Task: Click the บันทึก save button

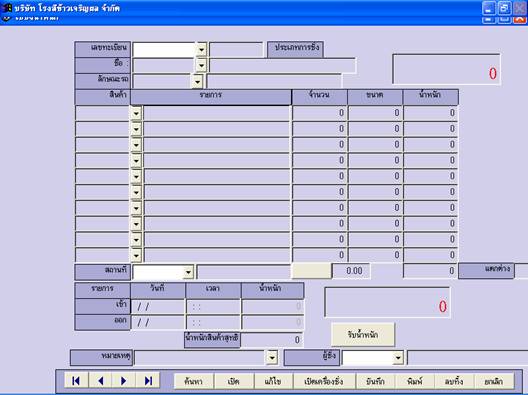Action: [x=375, y=381]
